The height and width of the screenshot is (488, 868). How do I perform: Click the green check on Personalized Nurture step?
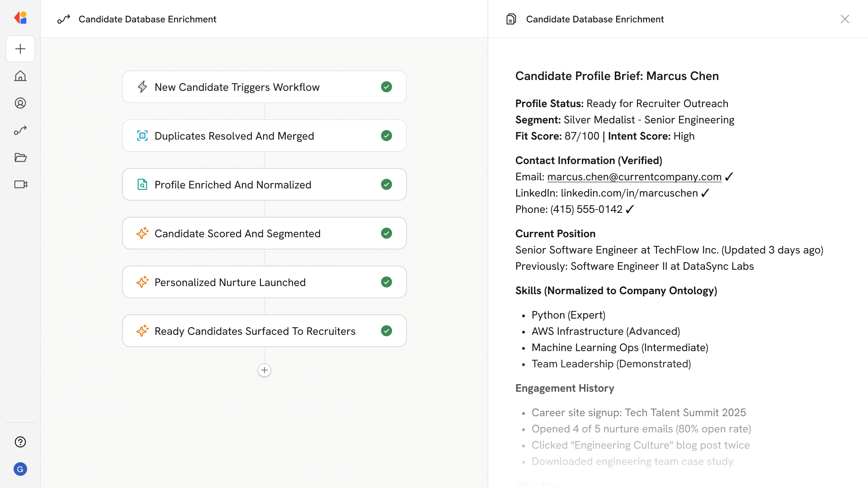pyautogui.click(x=386, y=282)
